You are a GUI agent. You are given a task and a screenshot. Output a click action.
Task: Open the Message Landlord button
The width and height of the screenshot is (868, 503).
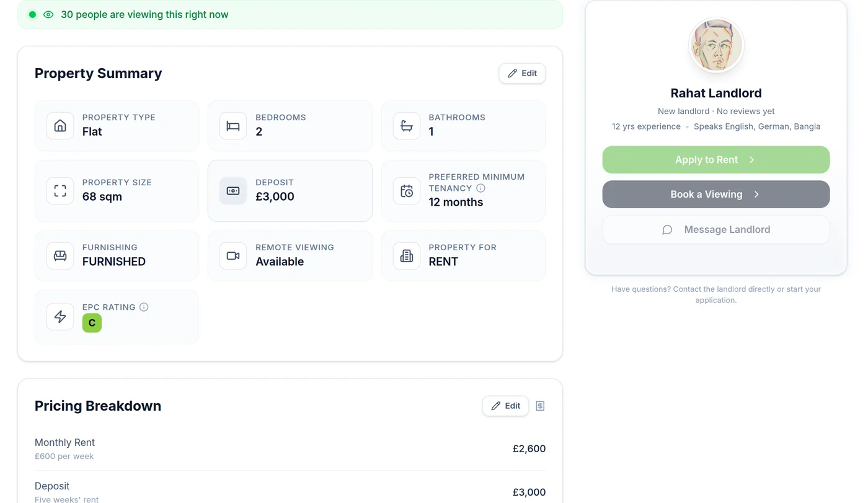click(716, 230)
